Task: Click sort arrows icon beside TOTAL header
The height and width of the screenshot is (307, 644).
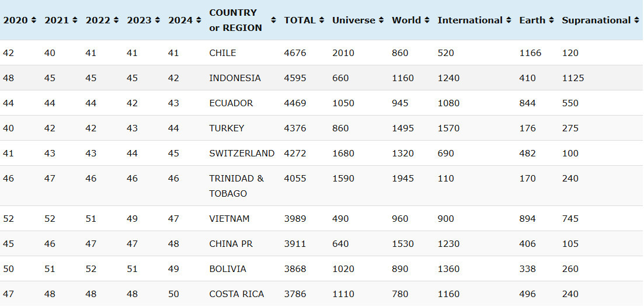Action: pyautogui.click(x=321, y=20)
